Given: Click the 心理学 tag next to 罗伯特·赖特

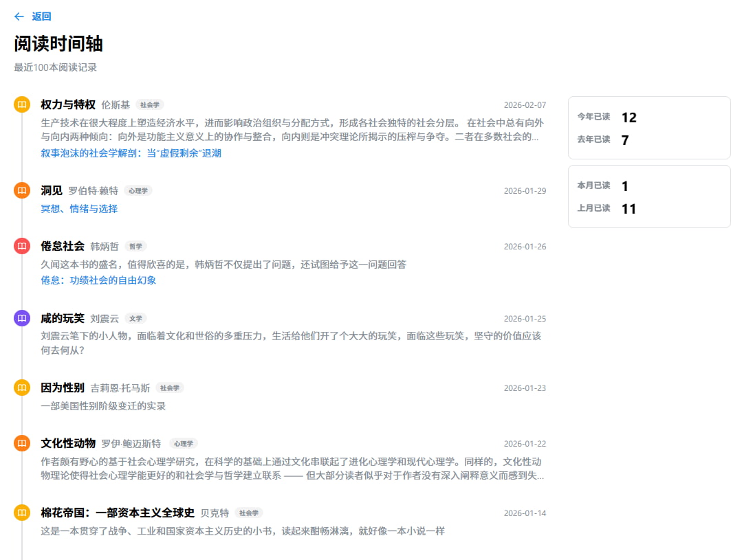Looking at the screenshot, I should pos(138,191).
